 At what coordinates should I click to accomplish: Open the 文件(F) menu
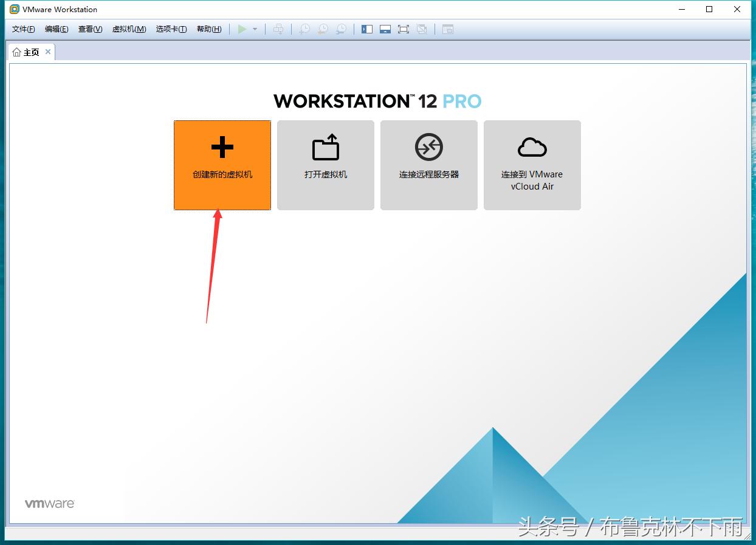click(x=22, y=29)
